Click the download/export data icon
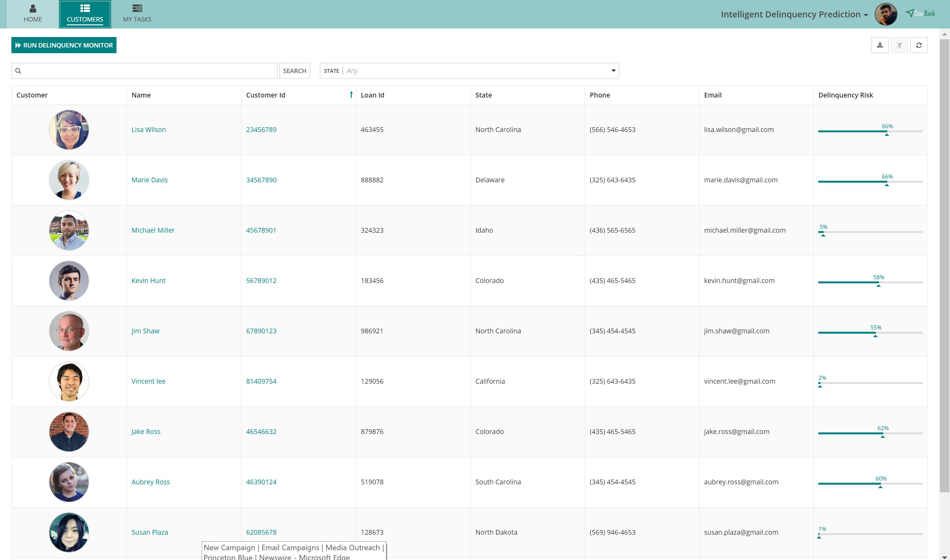 pyautogui.click(x=879, y=45)
